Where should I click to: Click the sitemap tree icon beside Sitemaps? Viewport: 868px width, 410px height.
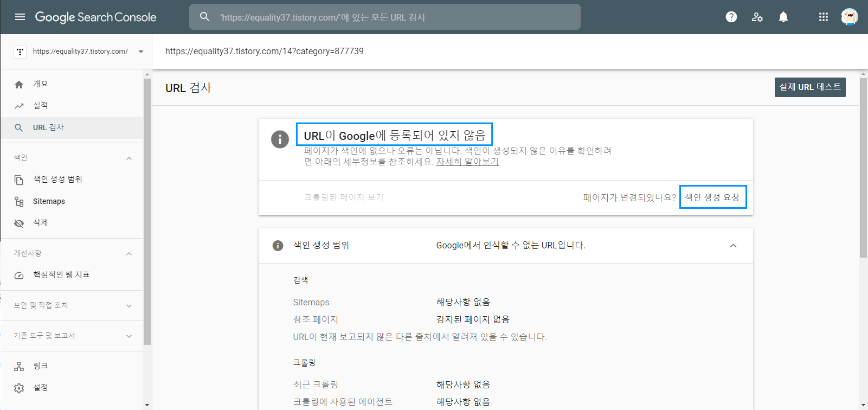(19, 201)
